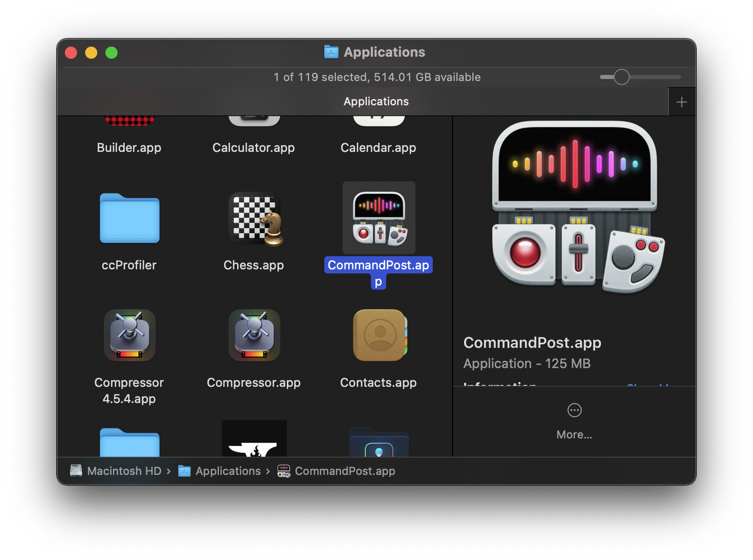Image resolution: width=753 pixels, height=560 pixels.
Task: Zoom the window with green button
Action: point(111,53)
